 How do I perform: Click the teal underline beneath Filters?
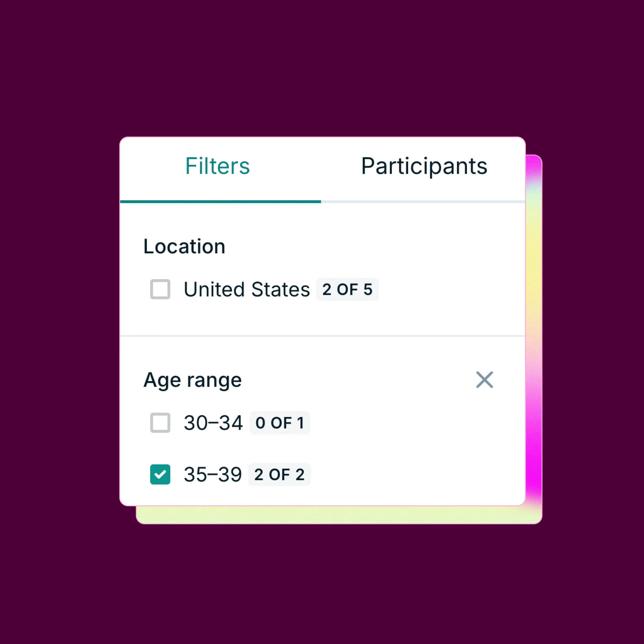pyautogui.click(x=220, y=202)
